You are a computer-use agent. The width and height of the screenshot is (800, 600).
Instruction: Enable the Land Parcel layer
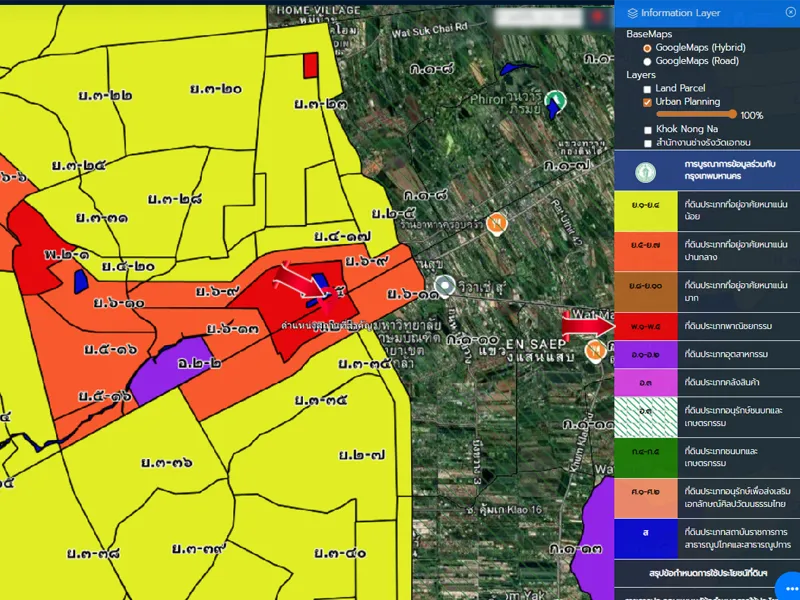[x=647, y=89]
